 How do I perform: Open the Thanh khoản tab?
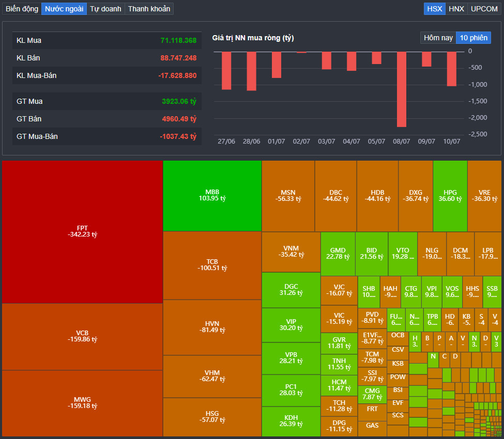(149, 9)
